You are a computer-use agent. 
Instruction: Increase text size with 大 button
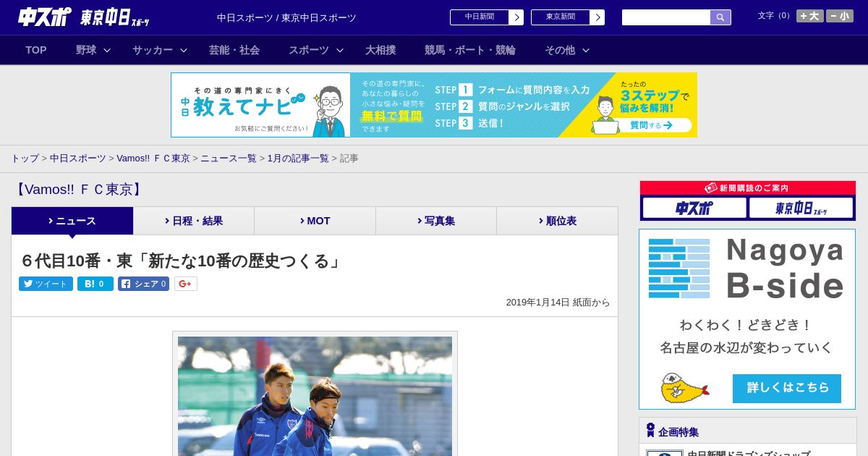(x=810, y=16)
